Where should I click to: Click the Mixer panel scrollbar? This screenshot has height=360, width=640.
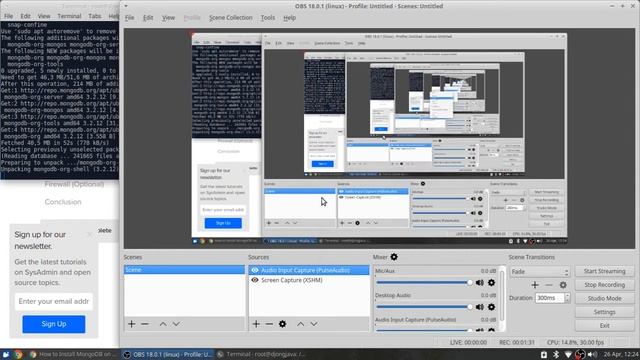[502, 296]
